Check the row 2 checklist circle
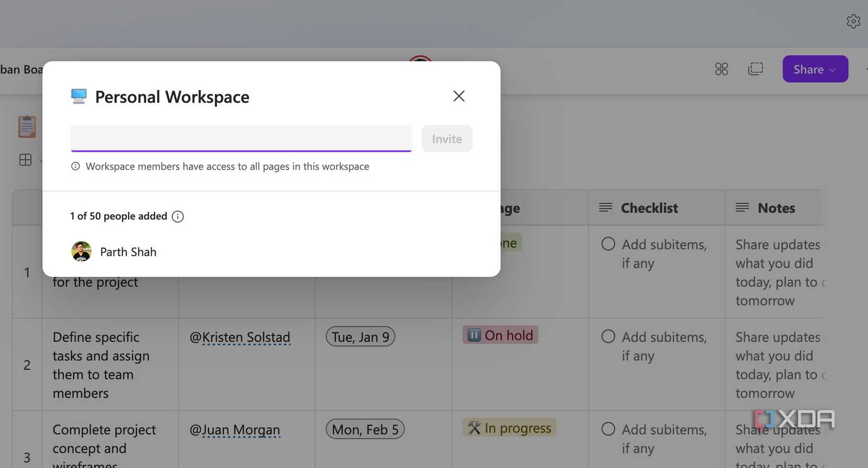The height and width of the screenshot is (468, 868). pyautogui.click(x=608, y=336)
